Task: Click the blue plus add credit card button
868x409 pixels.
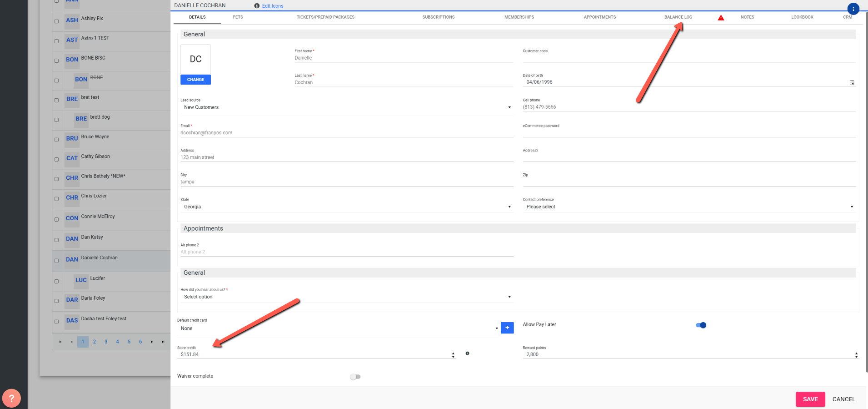Action: tap(507, 328)
